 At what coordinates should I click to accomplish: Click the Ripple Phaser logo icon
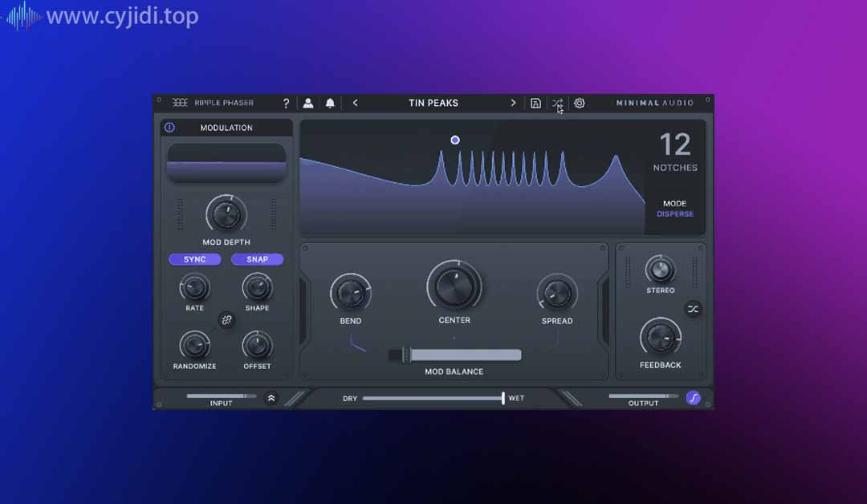click(x=180, y=103)
